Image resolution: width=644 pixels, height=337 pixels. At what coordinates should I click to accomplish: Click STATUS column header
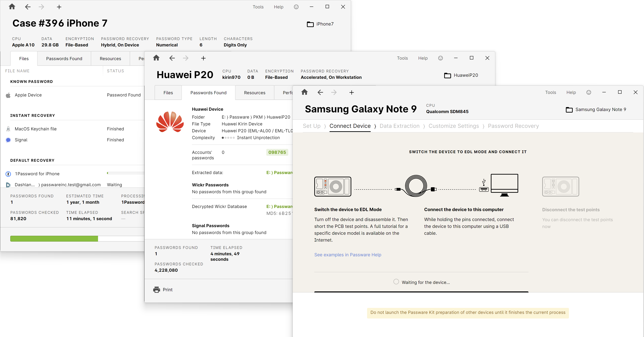point(115,71)
